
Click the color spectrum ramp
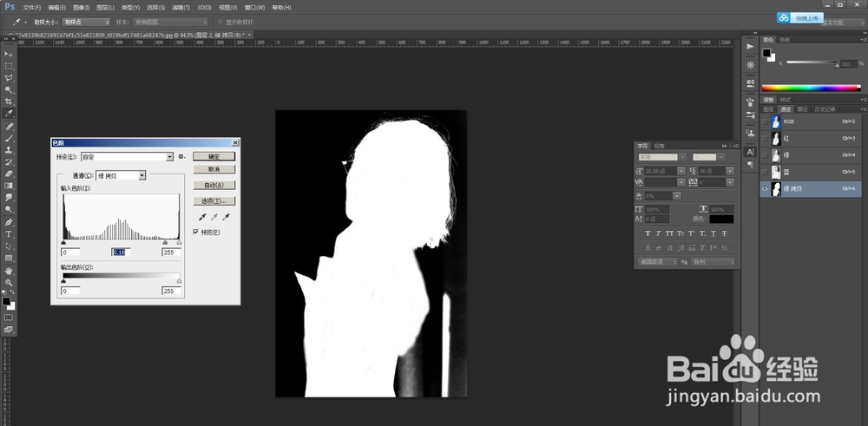811,88
